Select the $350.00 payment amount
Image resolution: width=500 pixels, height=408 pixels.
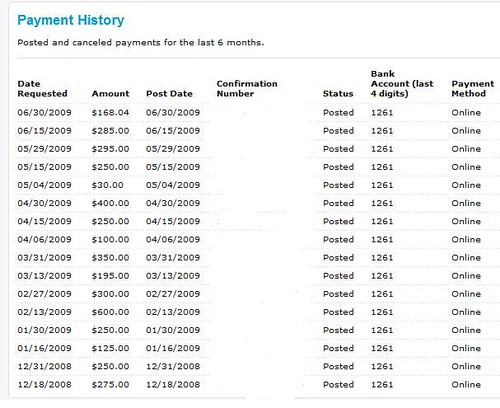(x=110, y=258)
